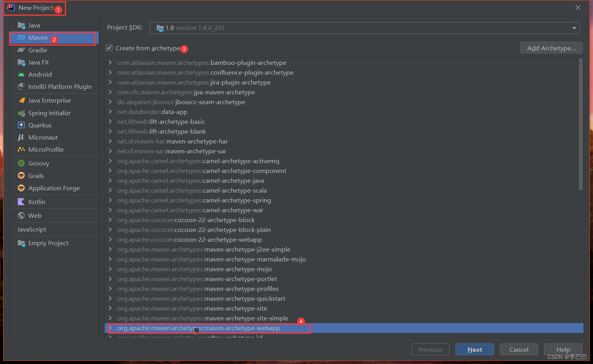Select net.databinder:data-app row
Viewport: 593px width, 364px height.
tap(344, 112)
